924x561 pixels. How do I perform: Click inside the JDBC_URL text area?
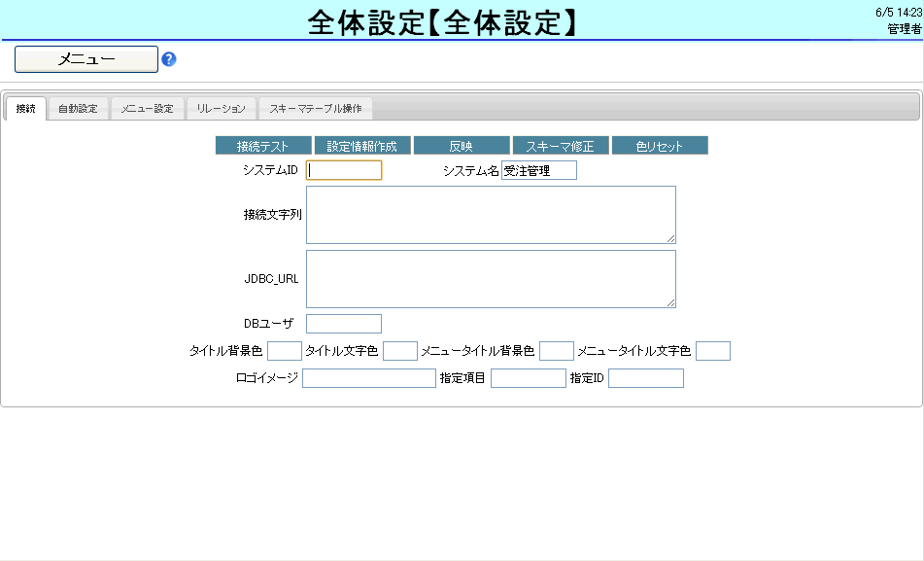(x=491, y=279)
